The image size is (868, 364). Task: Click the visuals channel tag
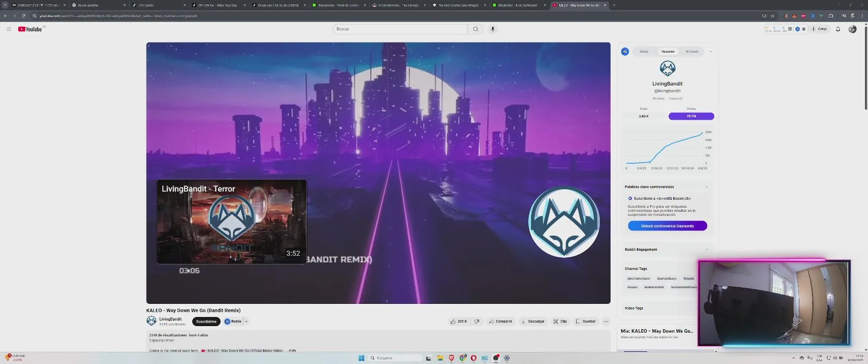[x=632, y=287]
